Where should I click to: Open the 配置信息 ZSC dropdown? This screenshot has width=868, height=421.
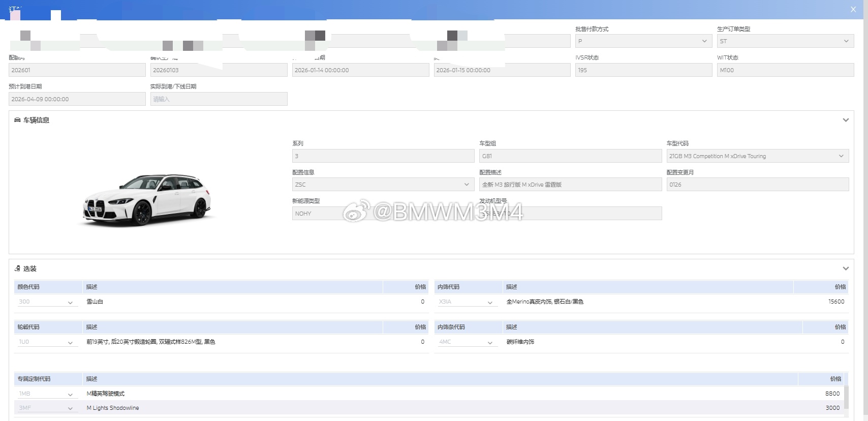tap(383, 185)
